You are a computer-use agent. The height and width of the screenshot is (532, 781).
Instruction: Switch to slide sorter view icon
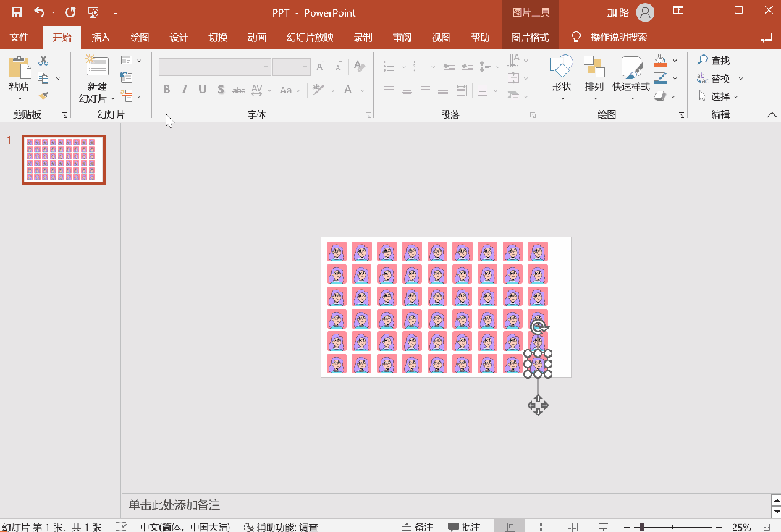[541, 526]
